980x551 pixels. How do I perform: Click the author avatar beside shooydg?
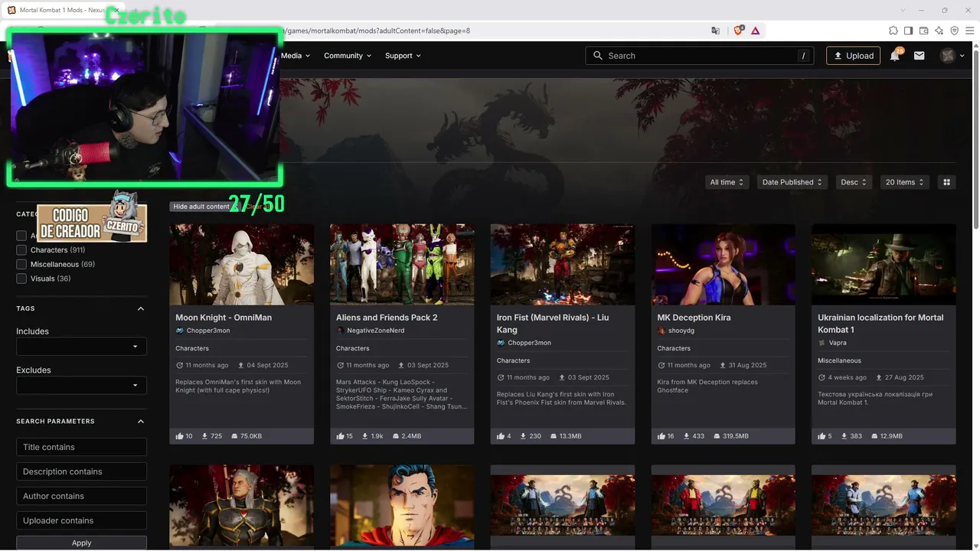pos(661,331)
